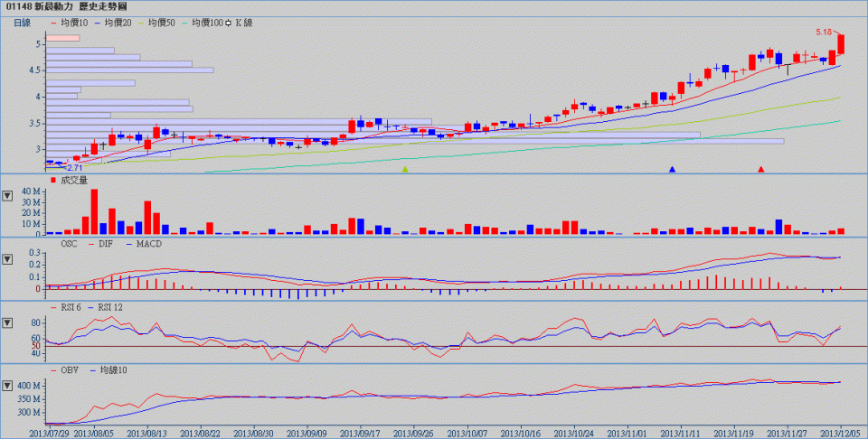Expand the volume (成交量) panel dropdown arrow
This screenshot has height=439, width=868.
pyautogui.click(x=8, y=194)
